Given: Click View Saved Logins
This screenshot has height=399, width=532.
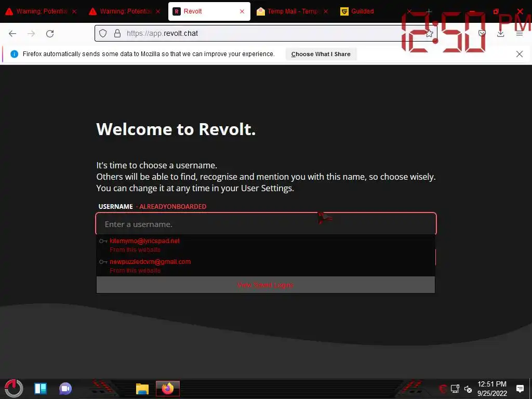Looking at the screenshot, I should (x=265, y=285).
